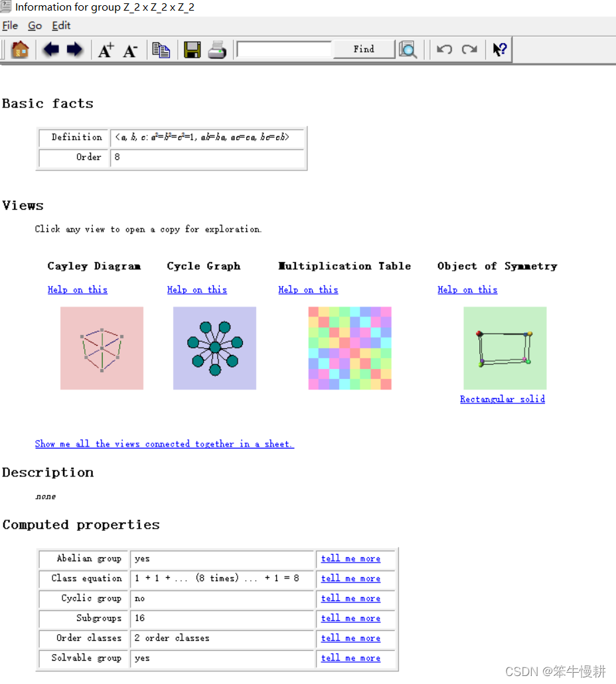Image resolution: width=616 pixels, height=684 pixels.
Task: Click the Order value '8' cell
Action: pyautogui.click(x=207, y=157)
